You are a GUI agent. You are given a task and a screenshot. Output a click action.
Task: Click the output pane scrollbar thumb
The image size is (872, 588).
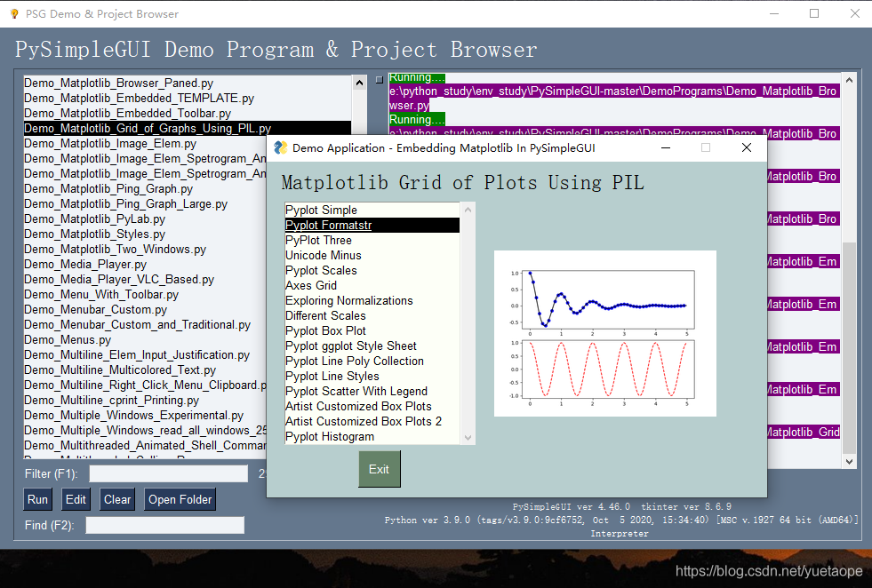click(x=849, y=348)
